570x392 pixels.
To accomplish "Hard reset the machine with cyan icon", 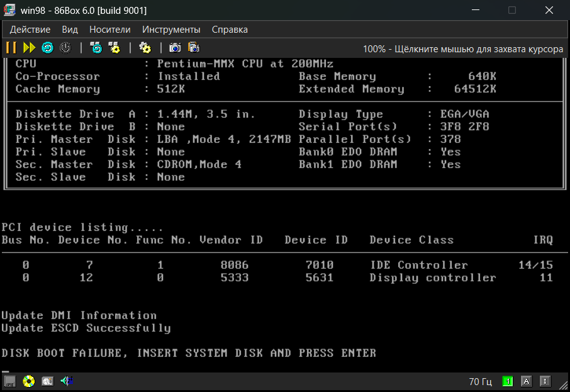I will tap(48, 48).
